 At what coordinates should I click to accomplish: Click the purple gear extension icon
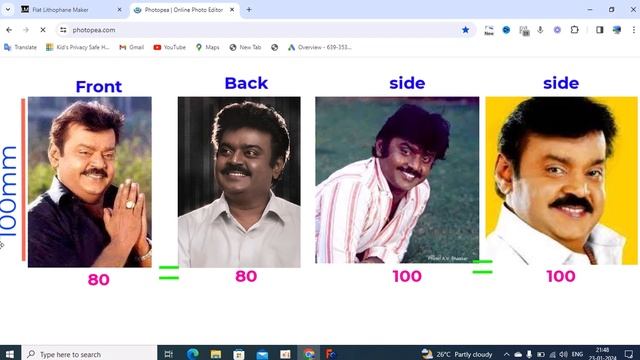(x=557, y=30)
